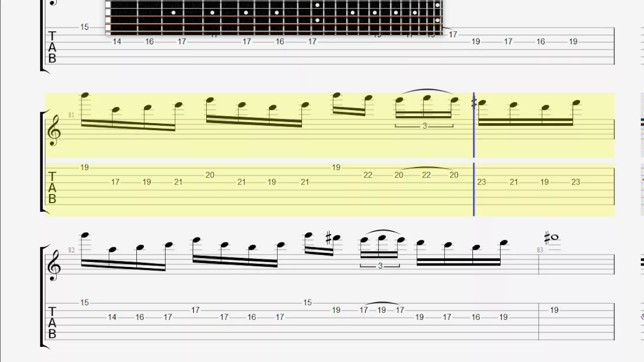This screenshot has height=362, width=644.
Task: Click the treble clef of measure 81 staff
Action: coord(54,131)
